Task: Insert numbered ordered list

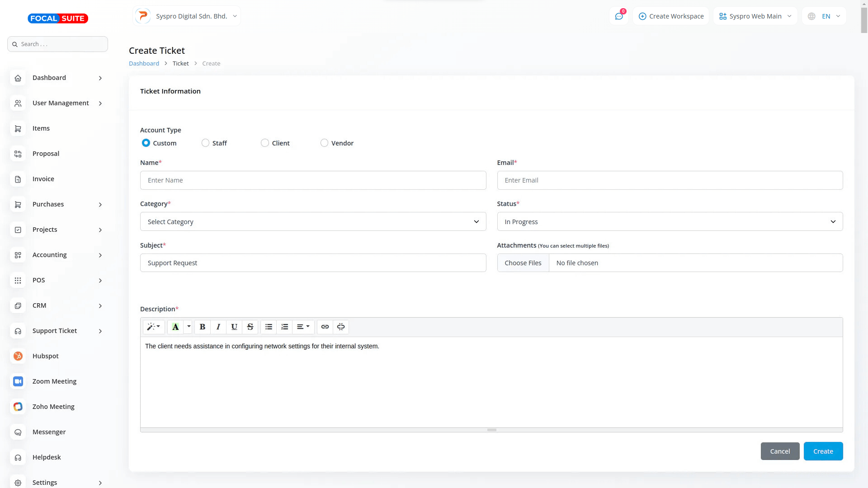Action: 284,327
